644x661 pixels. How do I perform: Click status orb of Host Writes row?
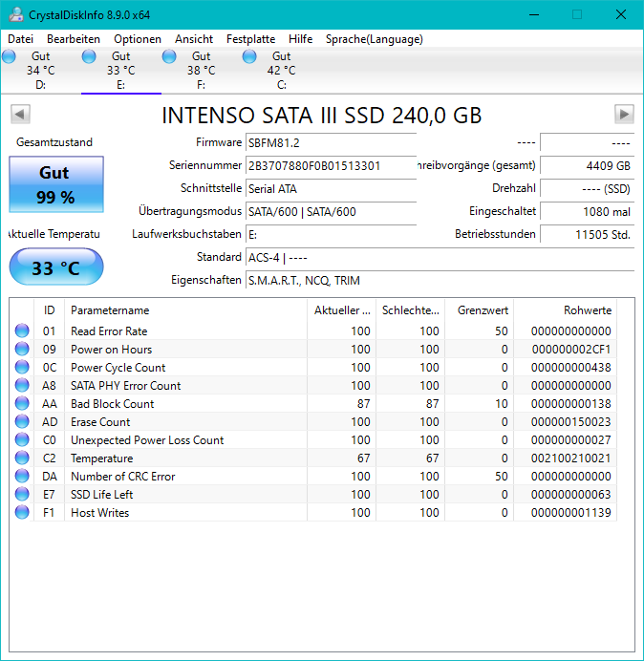tap(22, 512)
